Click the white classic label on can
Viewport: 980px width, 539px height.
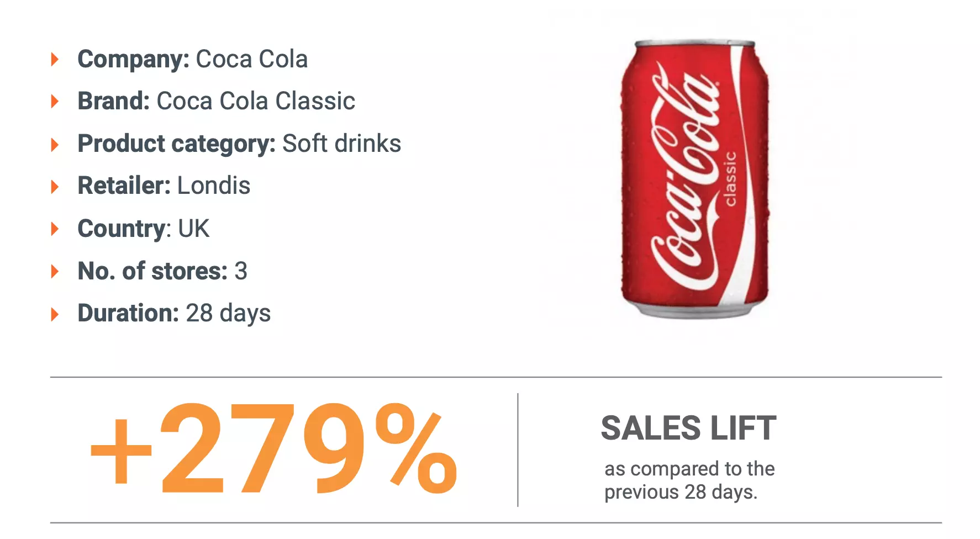point(730,179)
